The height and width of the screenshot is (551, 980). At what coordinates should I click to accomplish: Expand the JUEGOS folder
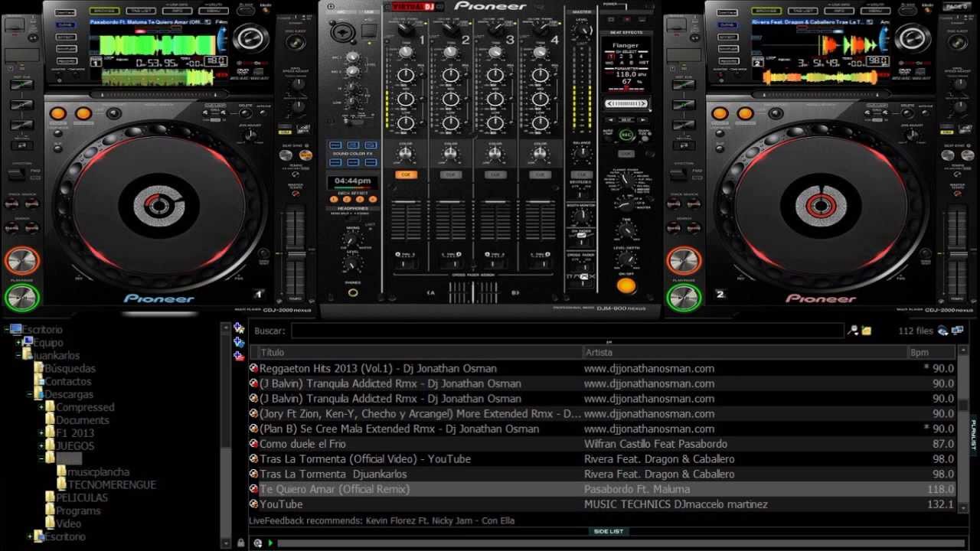[41, 445]
